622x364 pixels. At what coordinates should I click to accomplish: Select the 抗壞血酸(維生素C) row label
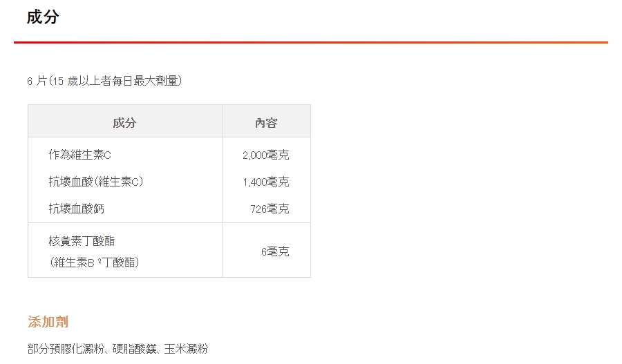pyautogui.click(x=96, y=182)
